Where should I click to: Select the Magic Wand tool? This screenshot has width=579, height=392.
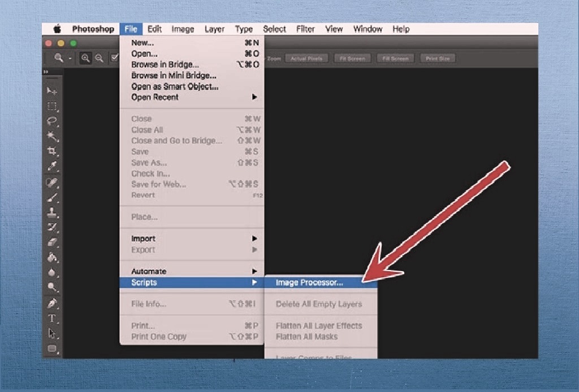pyautogui.click(x=52, y=136)
